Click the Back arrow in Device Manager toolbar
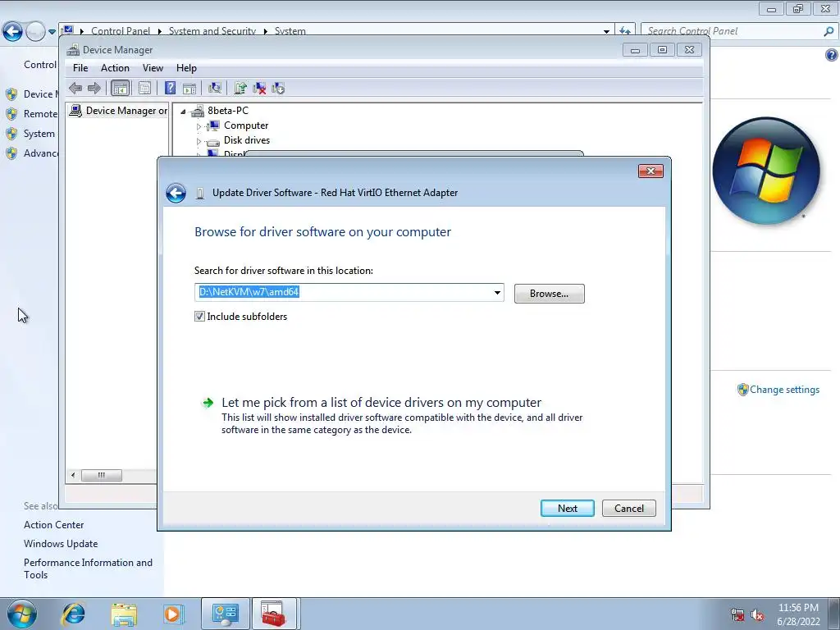This screenshot has width=840, height=630. tap(75, 89)
